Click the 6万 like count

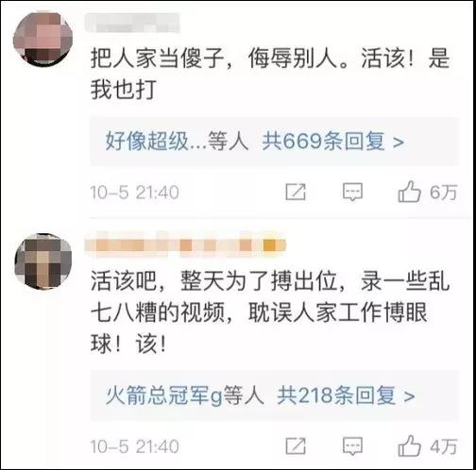pos(444,193)
